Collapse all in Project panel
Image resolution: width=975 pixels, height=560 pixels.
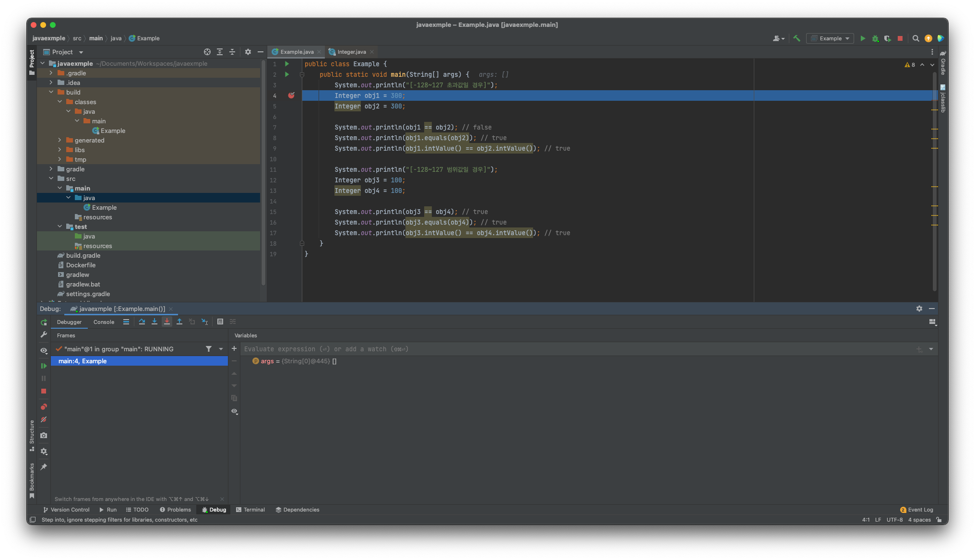pyautogui.click(x=232, y=52)
